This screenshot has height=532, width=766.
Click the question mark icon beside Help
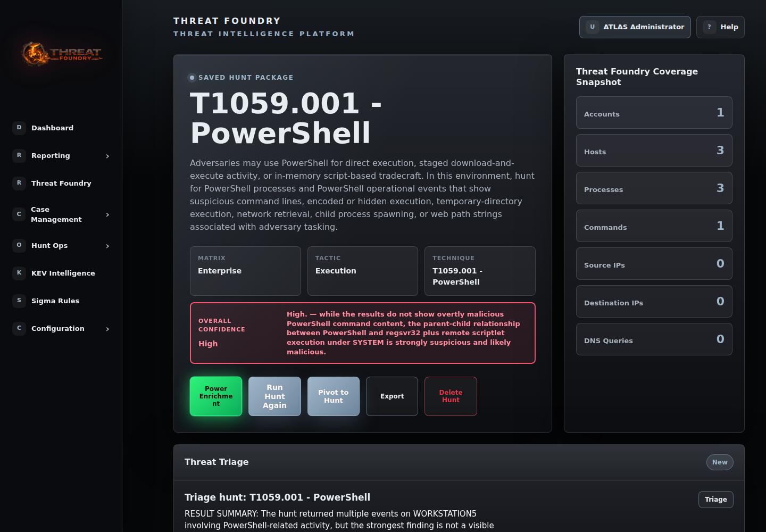click(x=710, y=27)
